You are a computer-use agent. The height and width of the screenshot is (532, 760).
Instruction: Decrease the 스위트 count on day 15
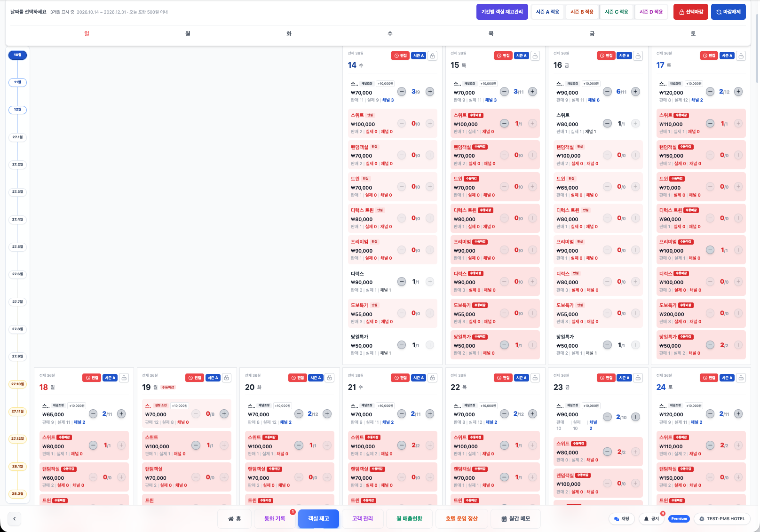(x=504, y=123)
